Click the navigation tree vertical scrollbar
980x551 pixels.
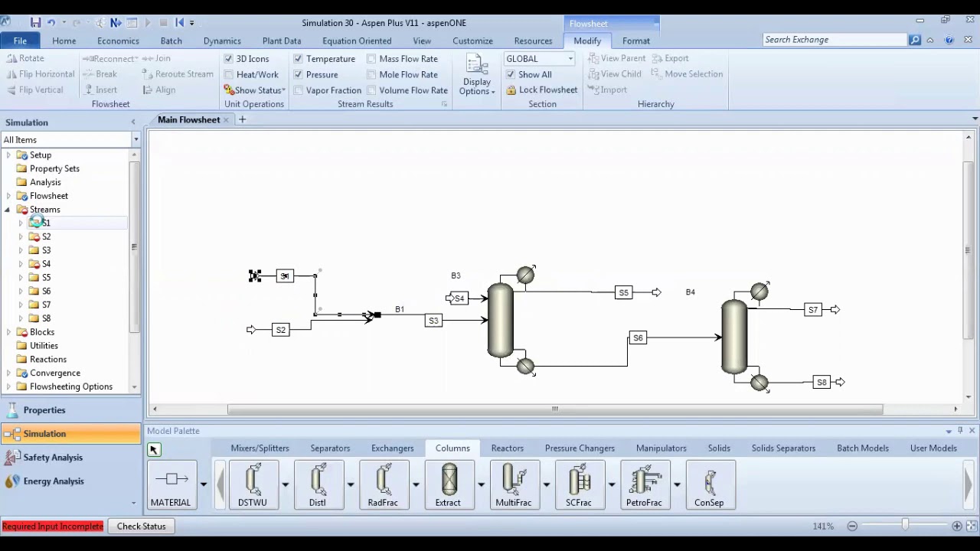134,246
